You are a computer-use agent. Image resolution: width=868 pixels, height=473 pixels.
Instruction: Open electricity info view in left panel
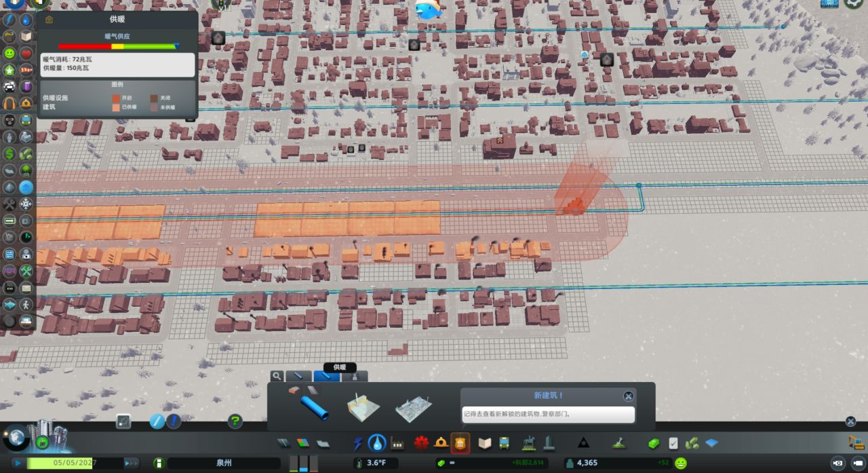pos(9,20)
